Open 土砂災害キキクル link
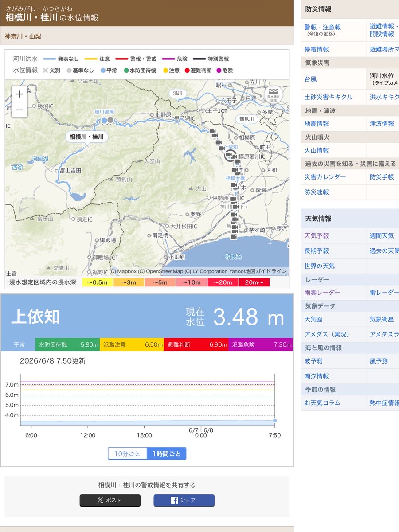This screenshot has width=399, height=532. tap(329, 97)
